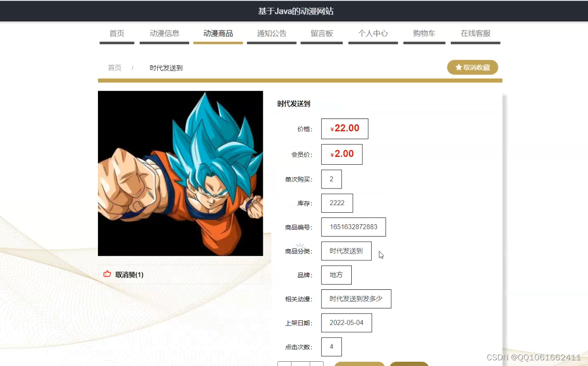Open the 通知公告 navigation tab

[272, 33]
